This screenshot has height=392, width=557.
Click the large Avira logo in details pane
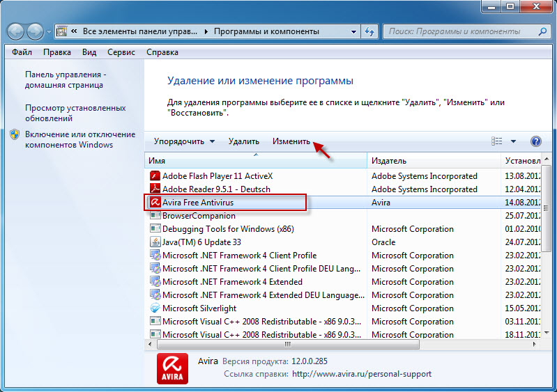tap(172, 368)
